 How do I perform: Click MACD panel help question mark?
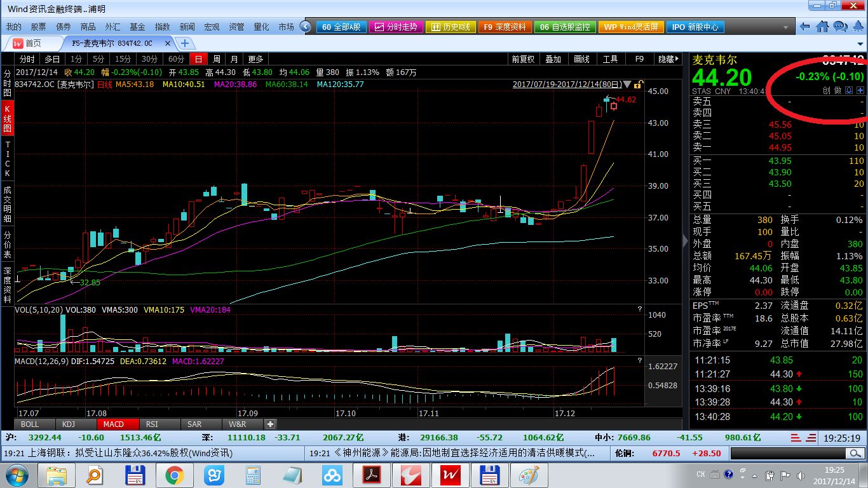(x=640, y=360)
